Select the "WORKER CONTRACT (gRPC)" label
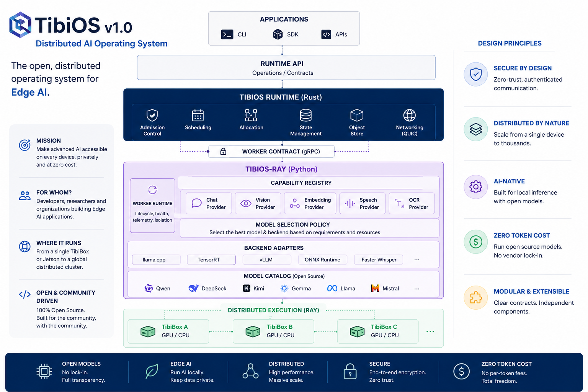Image resolution: width=588 pixels, height=392 pixels. click(281, 152)
